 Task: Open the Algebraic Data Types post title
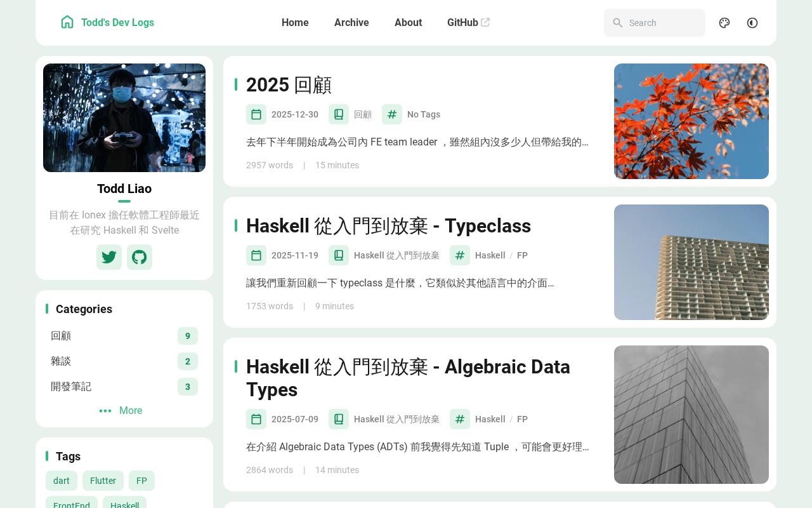(408, 378)
